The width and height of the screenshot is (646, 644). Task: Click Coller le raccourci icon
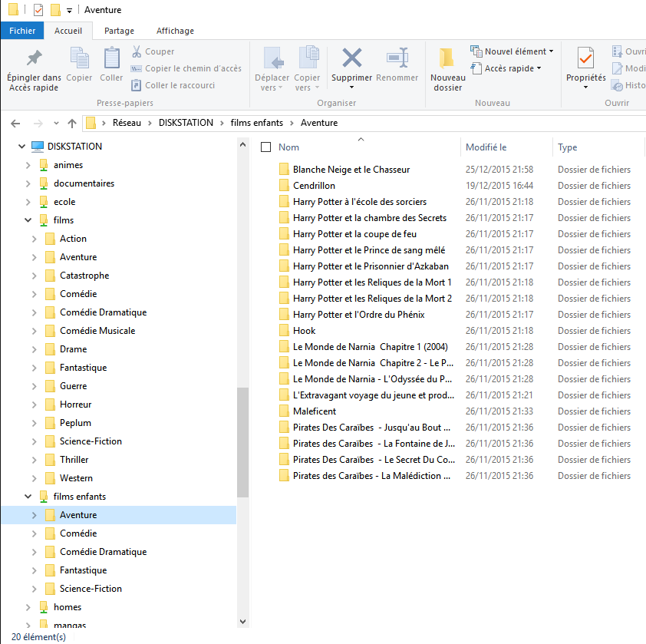pyautogui.click(x=137, y=85)
